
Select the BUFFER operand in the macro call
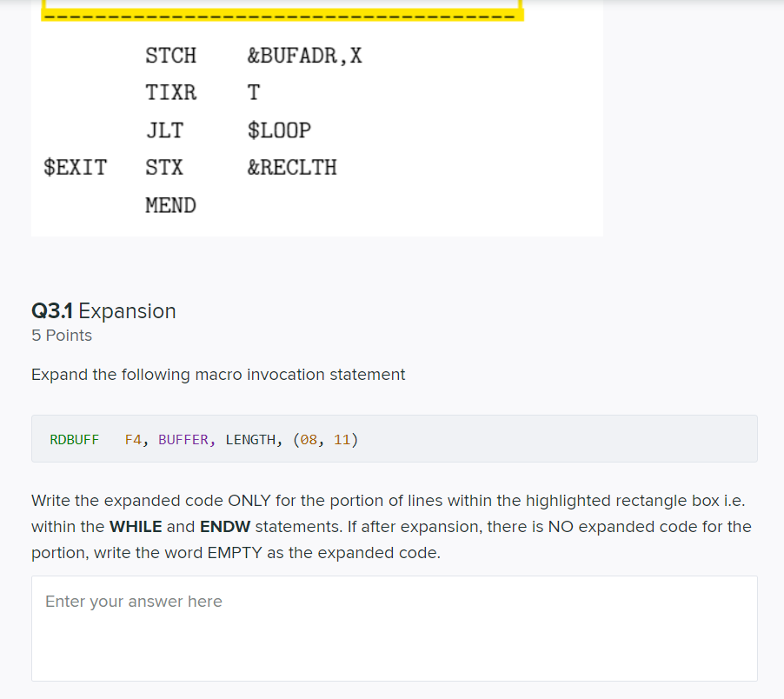click(183, 438)
